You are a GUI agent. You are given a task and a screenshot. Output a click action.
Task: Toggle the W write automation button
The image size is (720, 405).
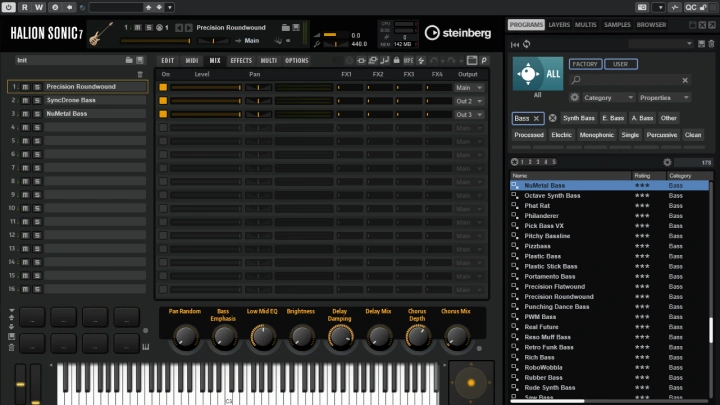click(39, 7)
